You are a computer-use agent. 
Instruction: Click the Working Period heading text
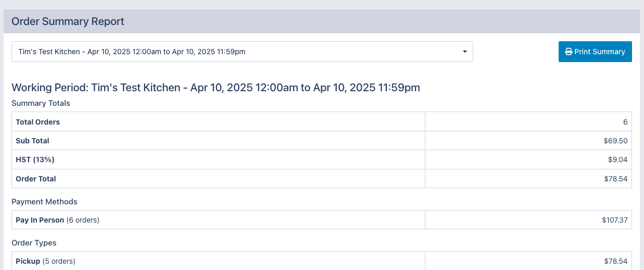click(216, 88)
